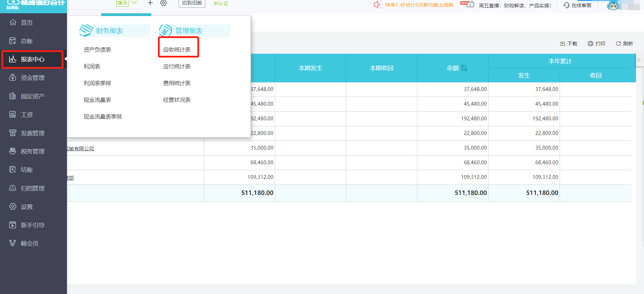Click the 总账 ledger sidebar icon
The width and height of the screenshot is (644, 294).
coord(13,41)
